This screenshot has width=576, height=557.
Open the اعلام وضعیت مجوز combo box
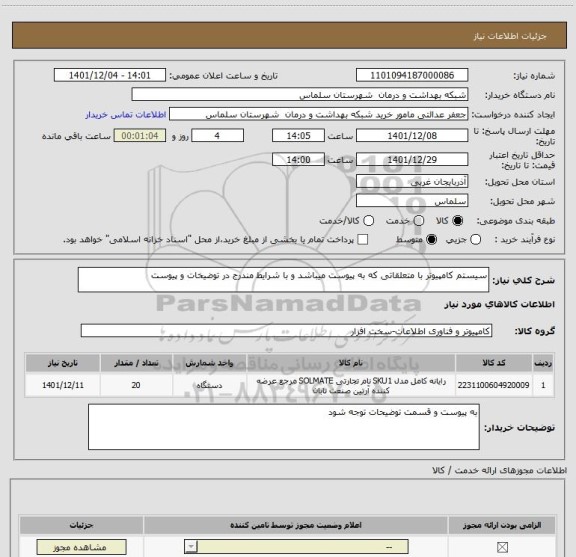(x=296, y=547)
